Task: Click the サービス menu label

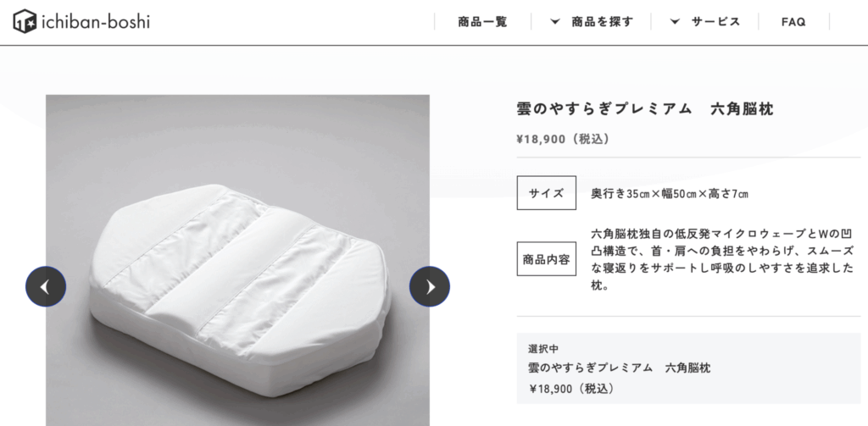Action: tap(715, 22)
